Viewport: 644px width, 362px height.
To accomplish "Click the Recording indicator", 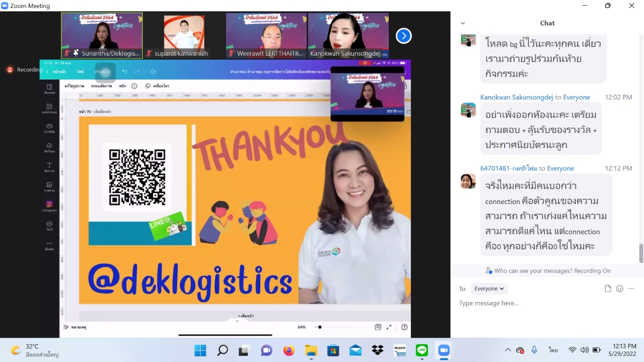I will click(x=24, y=70).
